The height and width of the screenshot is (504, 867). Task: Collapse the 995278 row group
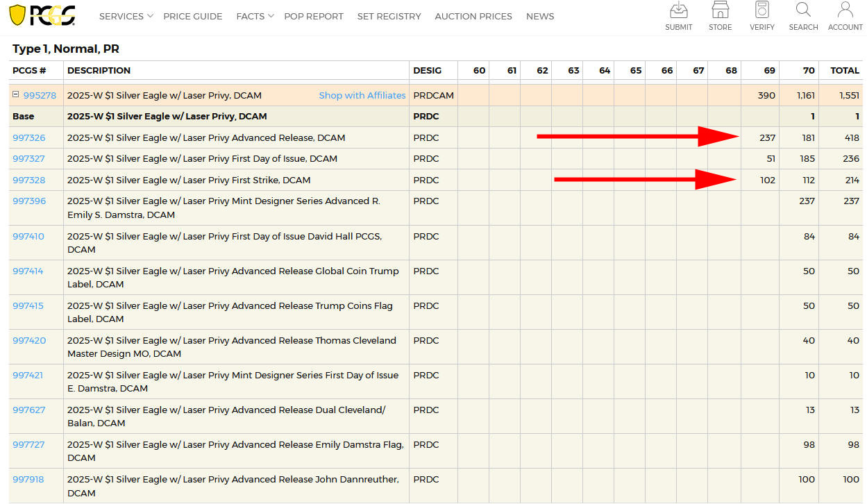coord(16,94)
